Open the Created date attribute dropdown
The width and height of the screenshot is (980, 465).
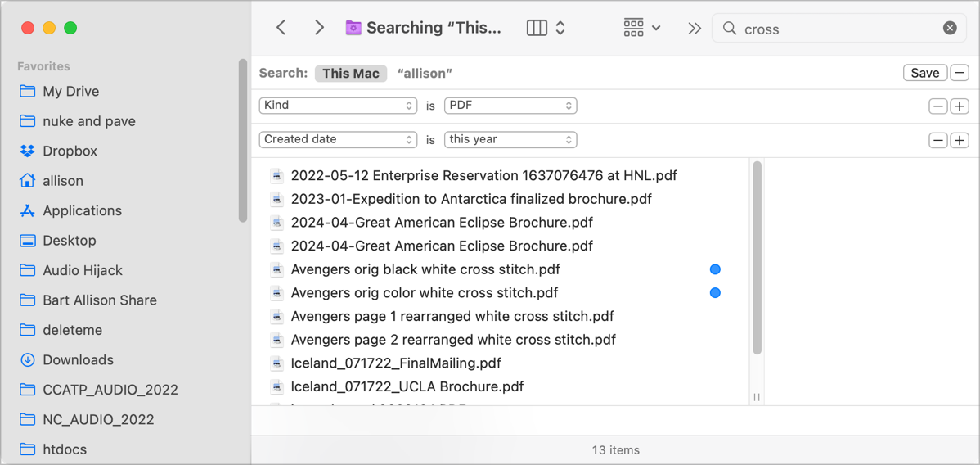[x=339, y=140]
